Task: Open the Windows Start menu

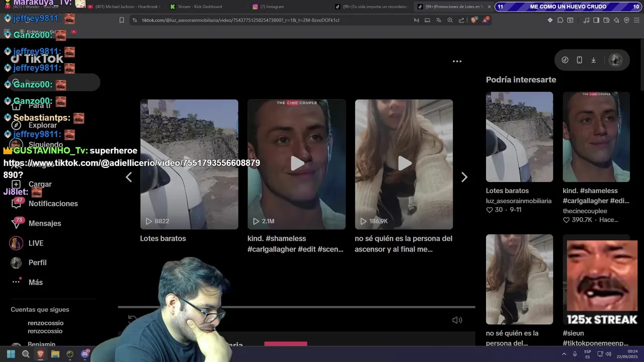Action: tap(11, 354)
